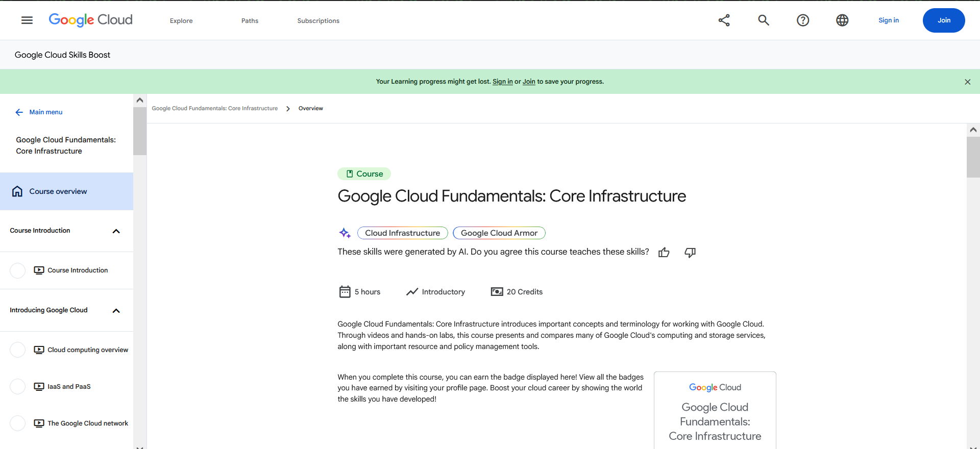
Task: Open the hamburger navigation menu
Action: click(x=27, y=20)
